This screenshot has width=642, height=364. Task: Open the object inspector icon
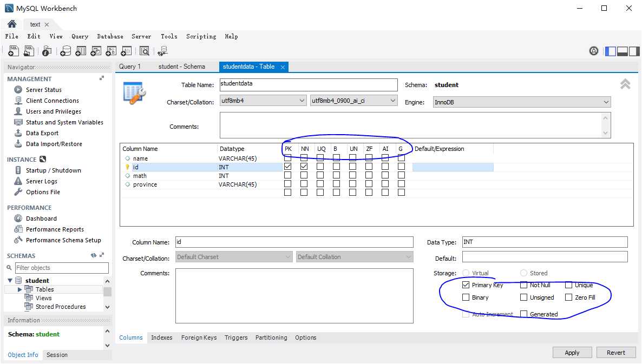(x=47, y=51)
